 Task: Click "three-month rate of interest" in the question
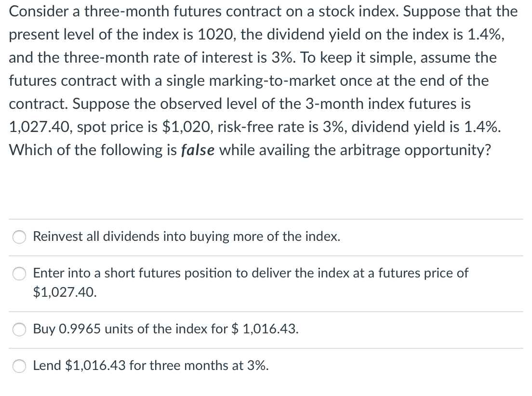pos(148,57)
